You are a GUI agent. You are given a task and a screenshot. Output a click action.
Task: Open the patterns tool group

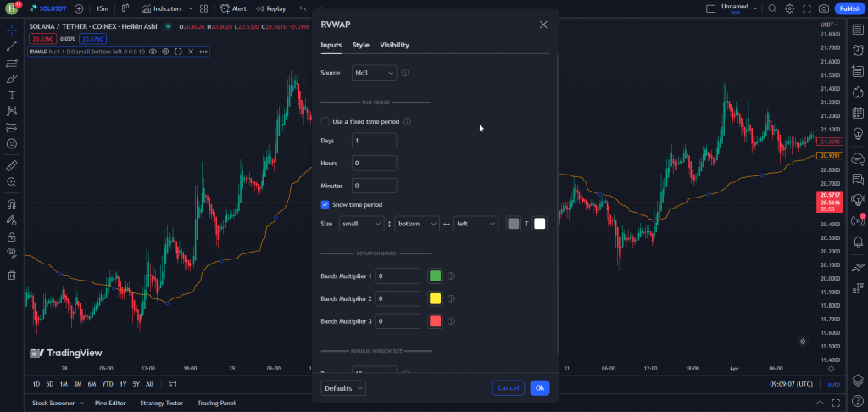coord(12,111)
